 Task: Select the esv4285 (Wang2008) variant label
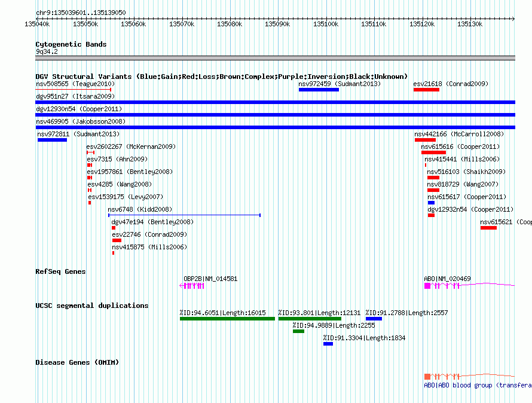coord(120,184)
